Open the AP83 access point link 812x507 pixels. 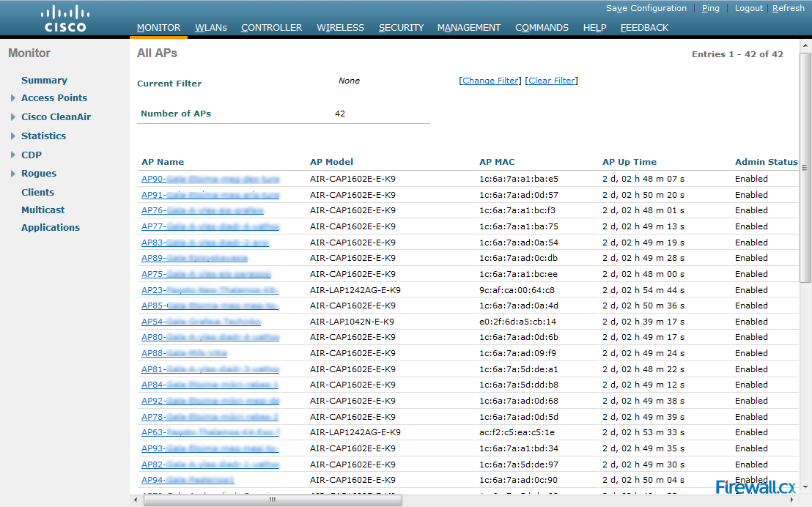[205, 243]
